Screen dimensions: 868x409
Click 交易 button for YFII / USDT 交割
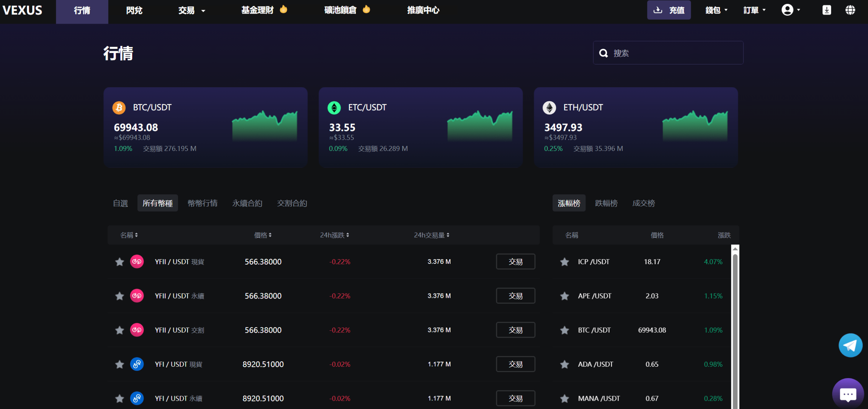click(516, 330)
